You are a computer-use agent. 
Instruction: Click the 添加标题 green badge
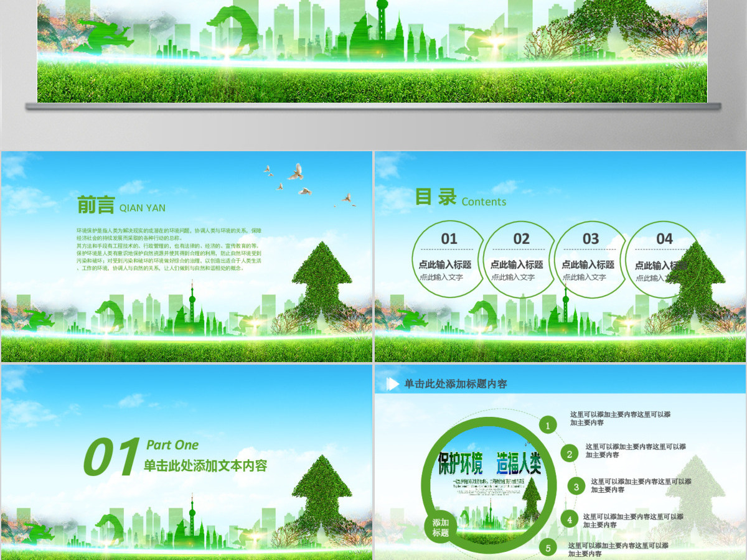click(x=441, y=528)
